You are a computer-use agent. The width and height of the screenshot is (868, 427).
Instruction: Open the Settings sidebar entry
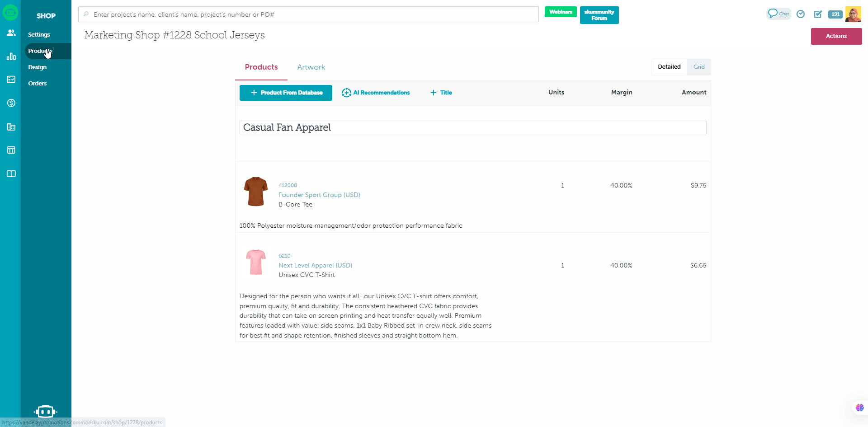click(39, 34)
